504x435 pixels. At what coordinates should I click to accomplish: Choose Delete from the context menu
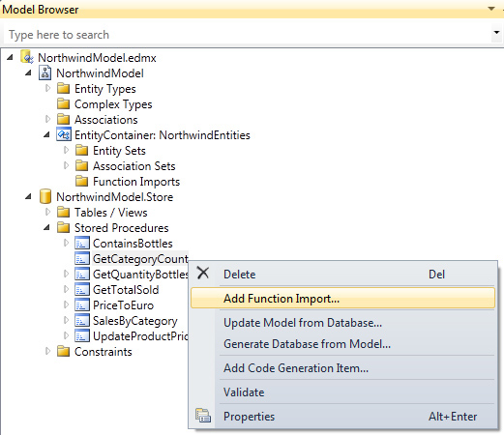[342, 275]
